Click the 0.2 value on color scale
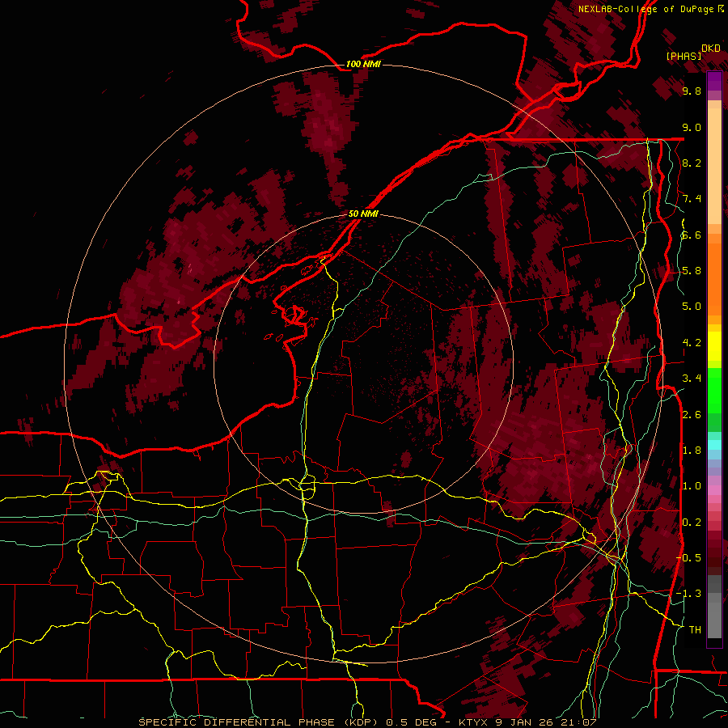This screenshot has height=728, width=728. tap(692, 523)
